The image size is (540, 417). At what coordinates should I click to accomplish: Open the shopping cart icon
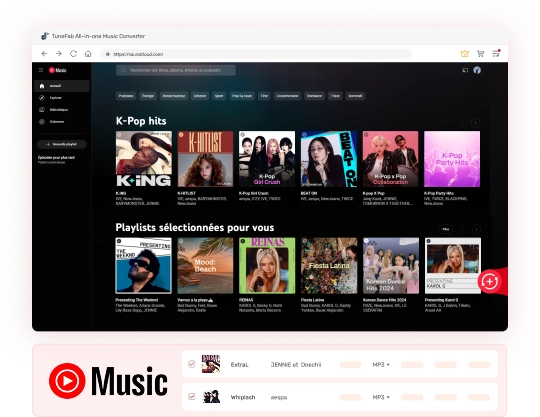tap(480, 53)
